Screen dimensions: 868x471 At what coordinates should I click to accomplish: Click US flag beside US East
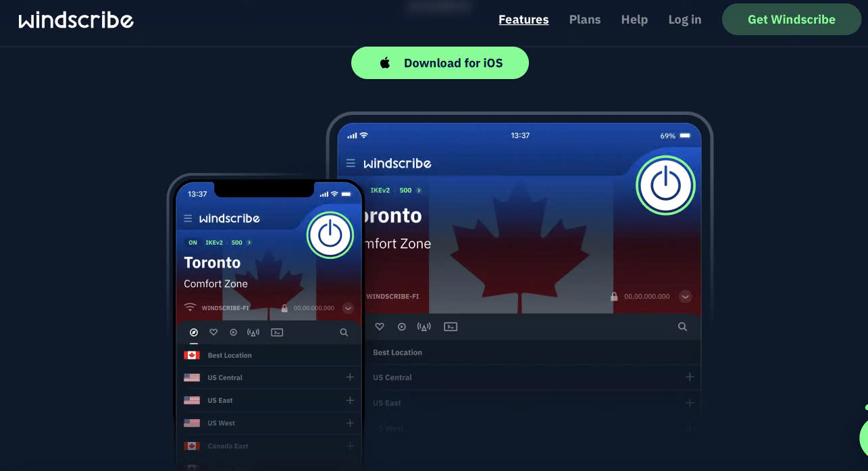[192, 400]
